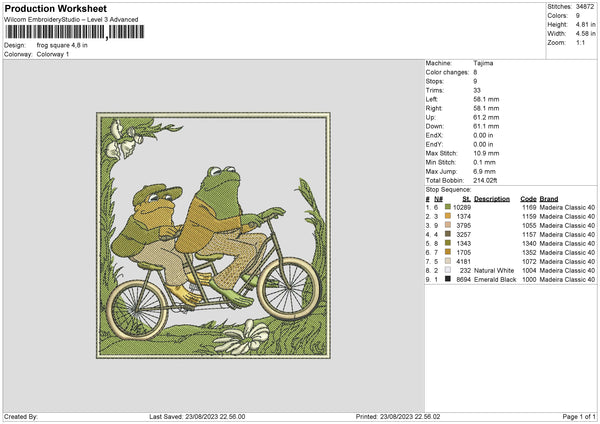Image resolution: width=600 pixels, height=424 pixels.
Task: Click the Total Bobbin value 214.02ft
Action: pos(485,181)
